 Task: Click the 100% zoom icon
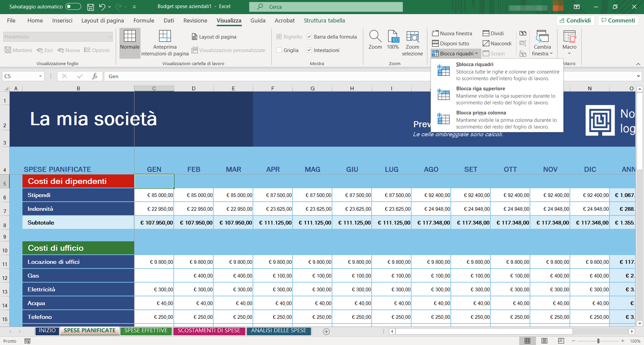click(x=393, y=36)
